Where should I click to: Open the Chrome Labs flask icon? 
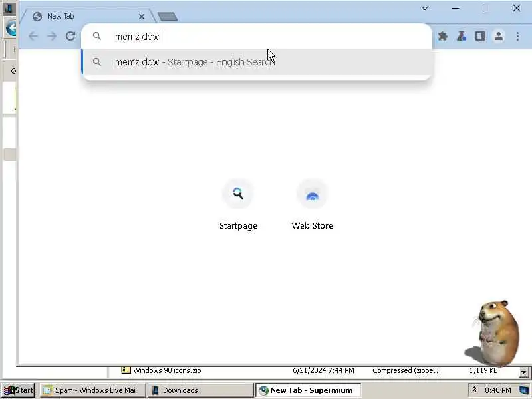click(x=461, y=36)
